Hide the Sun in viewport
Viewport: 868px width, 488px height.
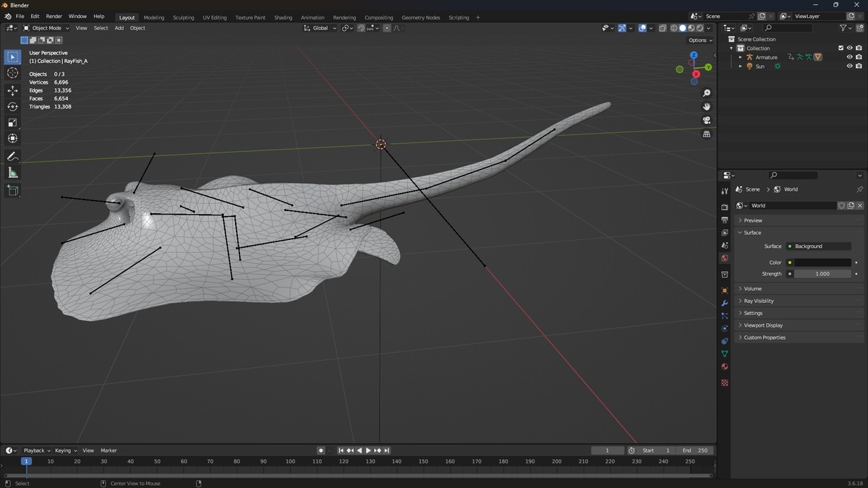[849, 66]
